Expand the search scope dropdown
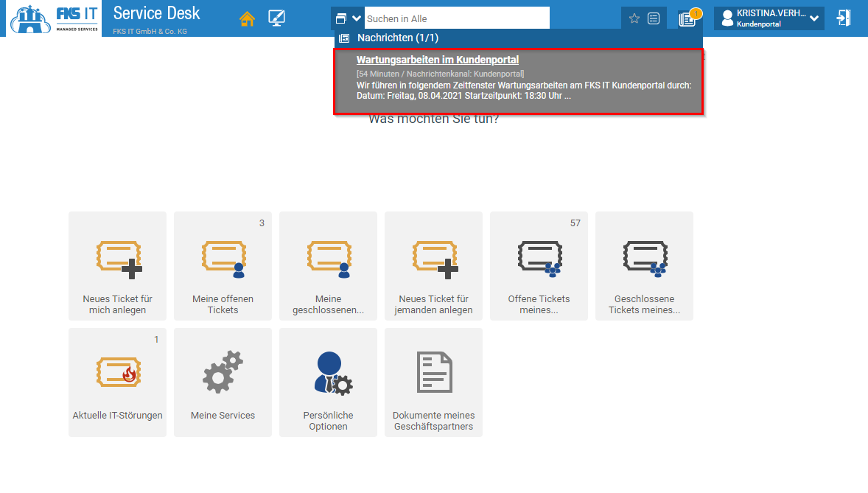868x493 pixels. (348, 18)
